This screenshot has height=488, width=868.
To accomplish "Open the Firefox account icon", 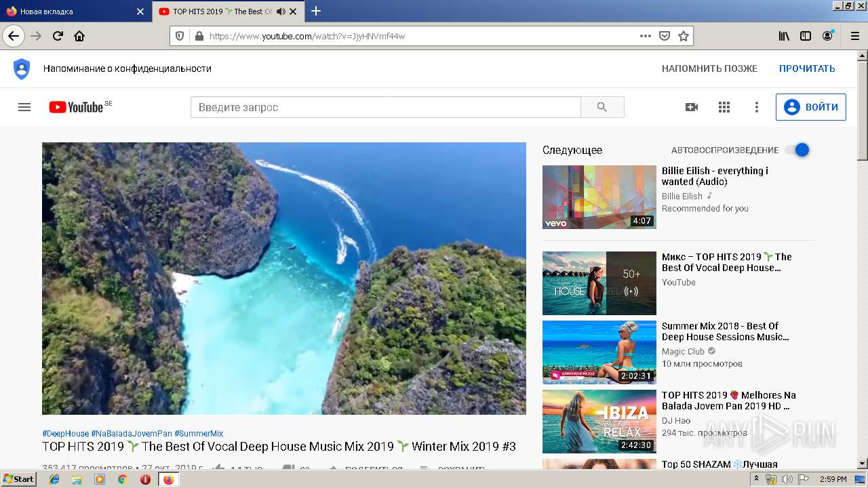I will click(827, 36).
